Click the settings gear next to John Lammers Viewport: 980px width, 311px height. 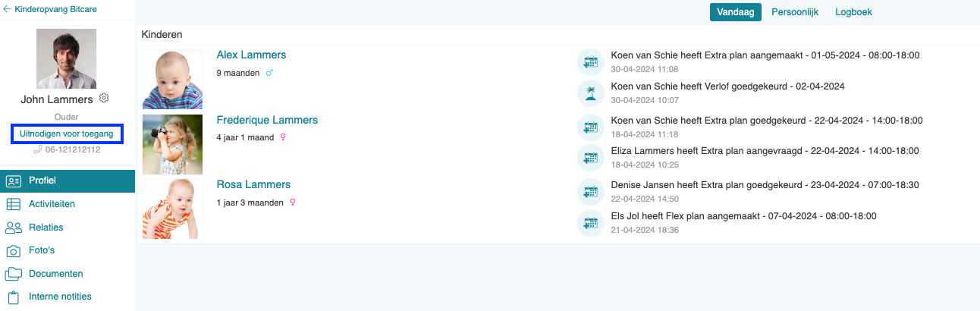click(x=105, y=99)
